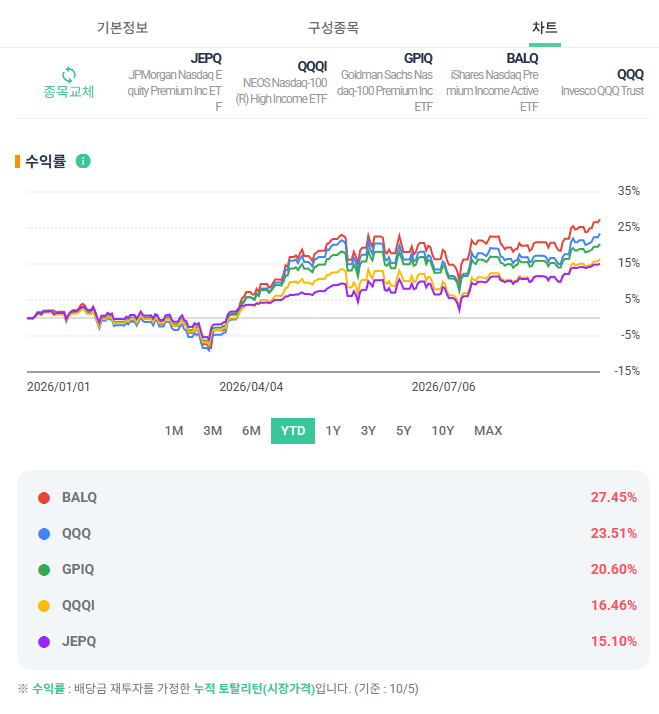This screenshot has height=714, width=659.
Task: Select the YTD period button
Action: 293,431
